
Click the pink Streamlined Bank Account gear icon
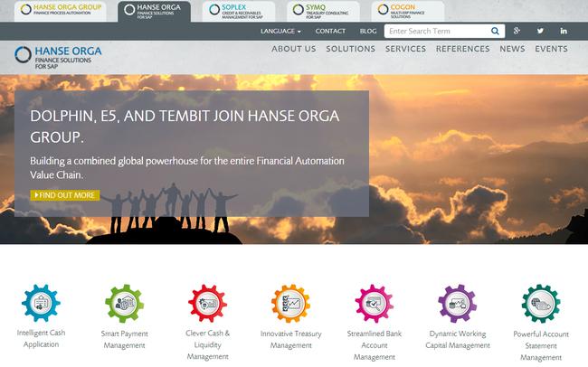(x=375, y=303)
